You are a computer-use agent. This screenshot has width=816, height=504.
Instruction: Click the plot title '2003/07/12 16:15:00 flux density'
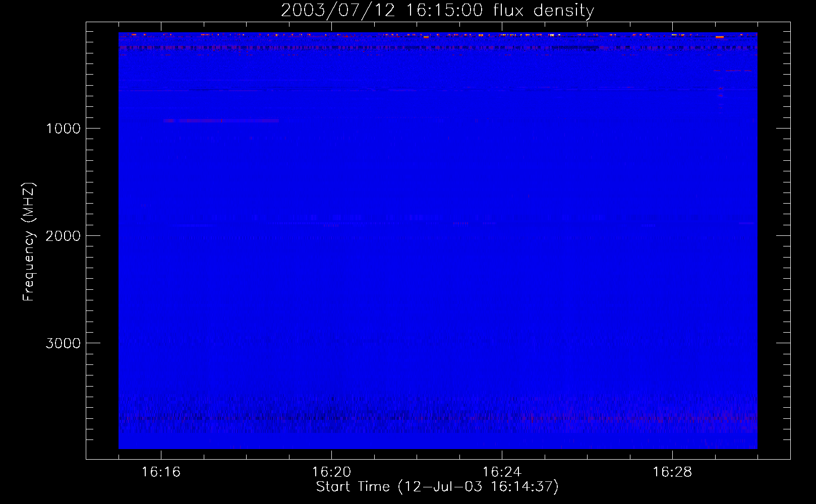pyautogui.click(x=437, y=10)
